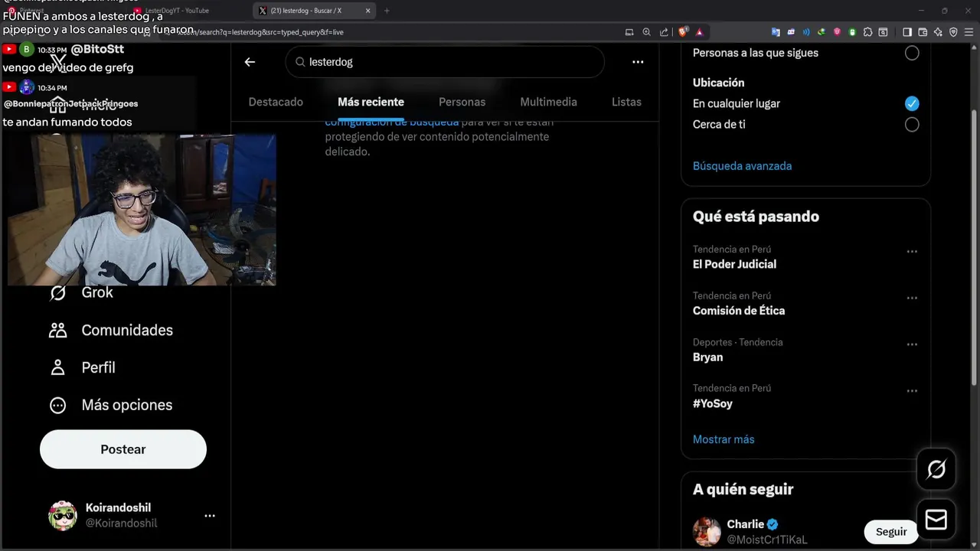
Task: Open options for El Poder Judicial trend
Action: (x=912, y=252)
